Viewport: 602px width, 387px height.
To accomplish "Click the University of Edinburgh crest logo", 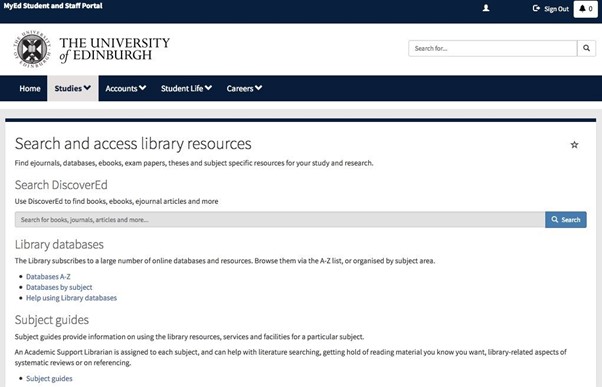I will 32,49.
